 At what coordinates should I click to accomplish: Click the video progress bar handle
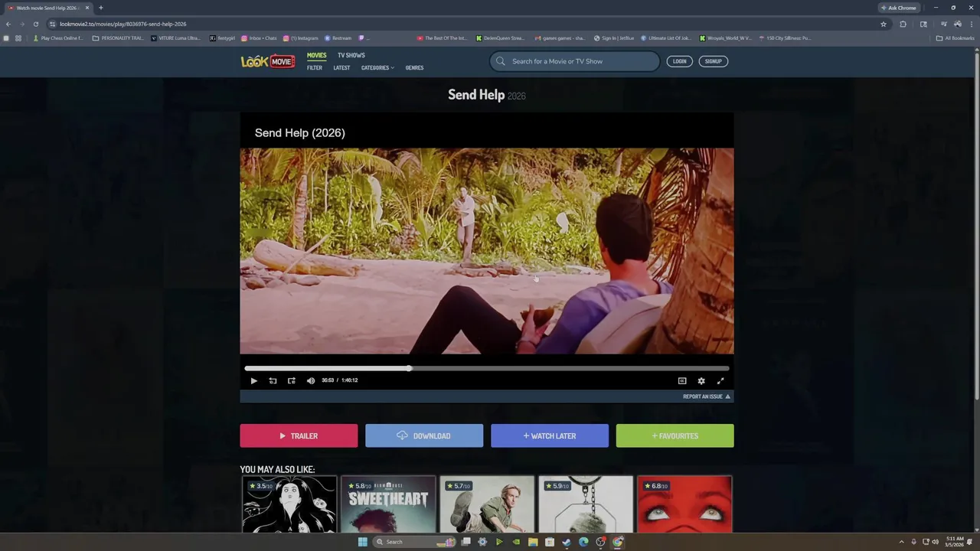[410, 368]
